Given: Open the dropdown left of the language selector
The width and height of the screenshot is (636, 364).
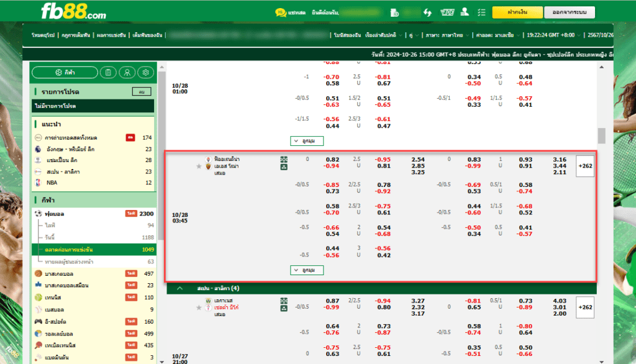Looking at the screenshot, I should click(x=413, y=35).
